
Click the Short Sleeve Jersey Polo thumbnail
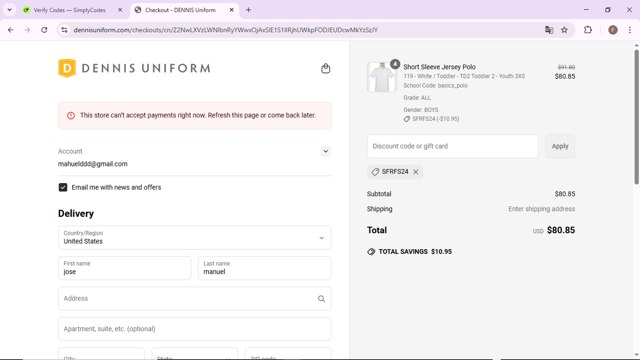pos(381,77)
